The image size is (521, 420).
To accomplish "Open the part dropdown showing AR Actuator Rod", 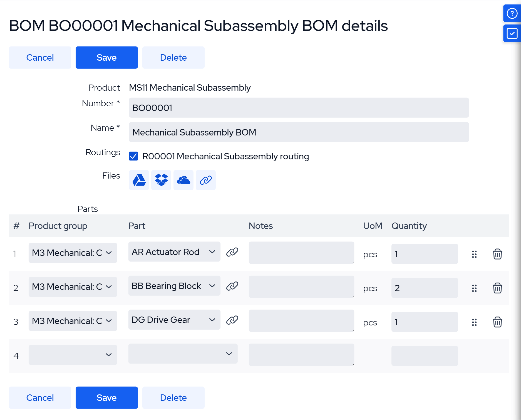I will click(174, 252).
